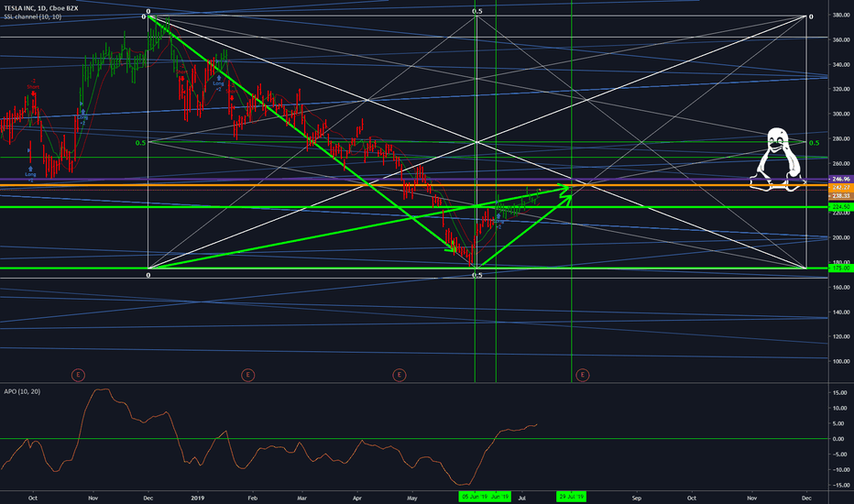
Task: Click the white 0.5 label below the 175 line
Action: pyautogui.click(x=477, y=275)
